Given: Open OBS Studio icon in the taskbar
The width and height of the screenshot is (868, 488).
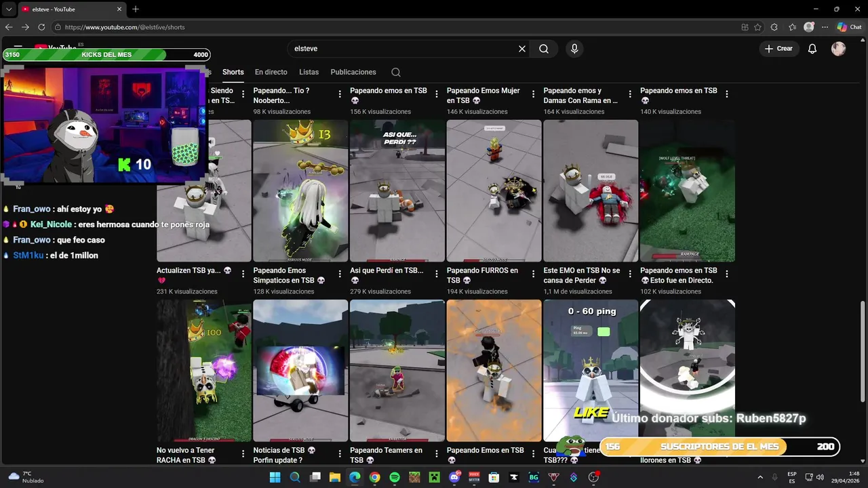Looking at the screenshot, I should coord(593,477).
